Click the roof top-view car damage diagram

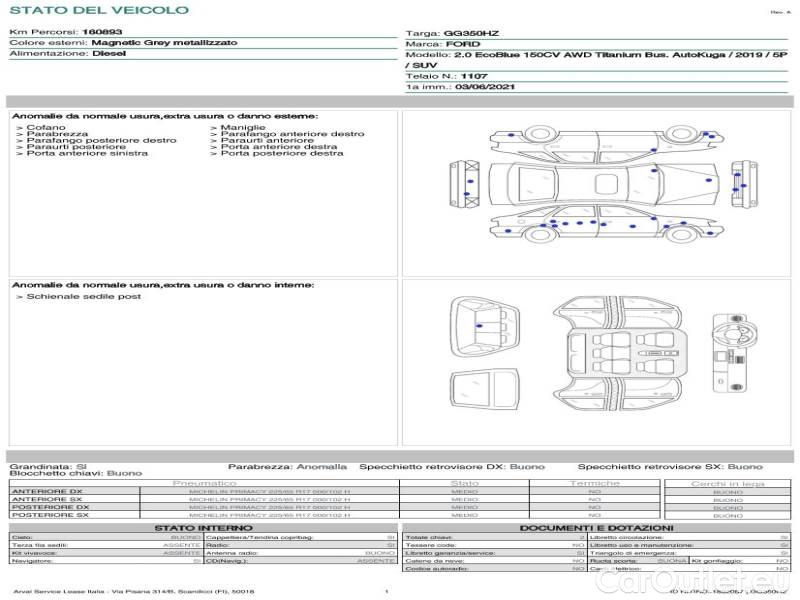tap(604, 184)
